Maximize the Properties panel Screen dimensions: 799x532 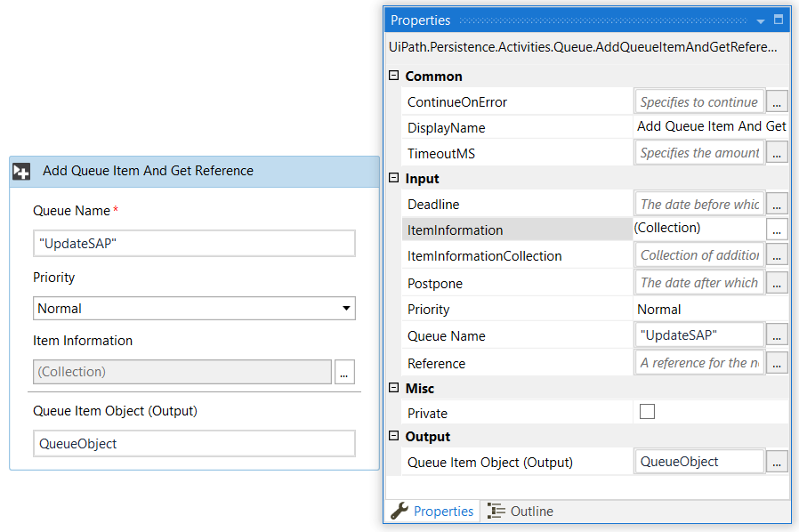(x=779, y=20)
